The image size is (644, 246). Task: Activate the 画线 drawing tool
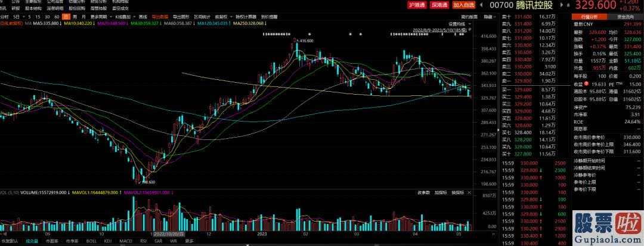pyautogui.click(x=143, y=17)
